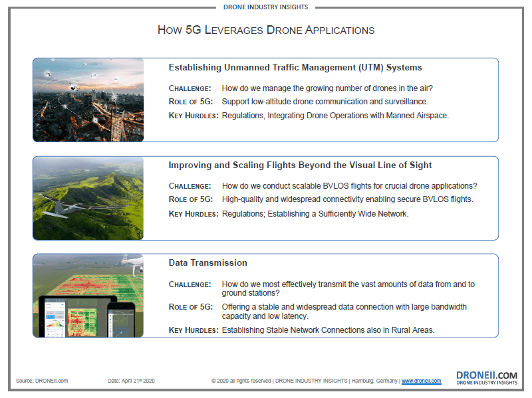Click the DRONEII.COM logo in the footer
The width and height of the screenshot is (532, 398).
(486, 377)
